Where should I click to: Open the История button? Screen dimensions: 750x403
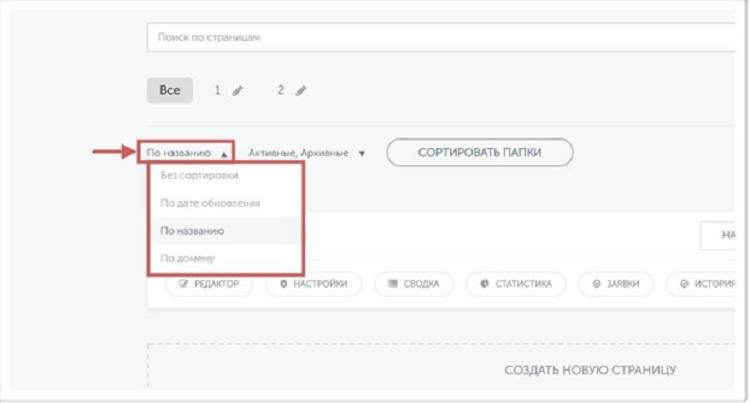pyautogui.click(x=701, y=284)
